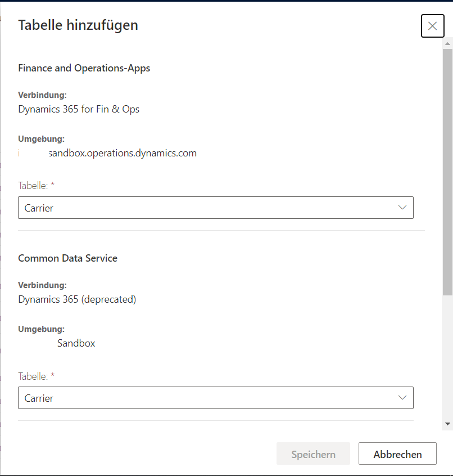The width and height of the screenshot is (453, 476).
Task: Click the Dynamics 365 for Fin & Ops text
Action: click(79, 109)
